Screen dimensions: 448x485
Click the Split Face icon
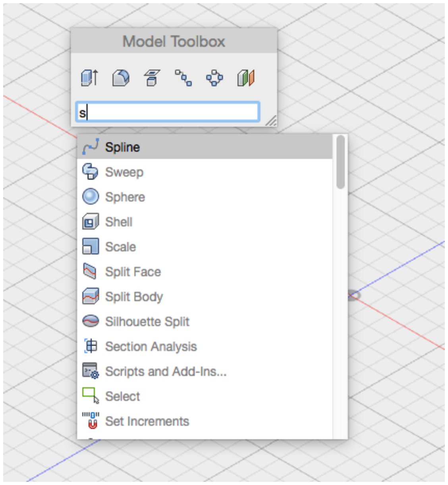point(91,272)
